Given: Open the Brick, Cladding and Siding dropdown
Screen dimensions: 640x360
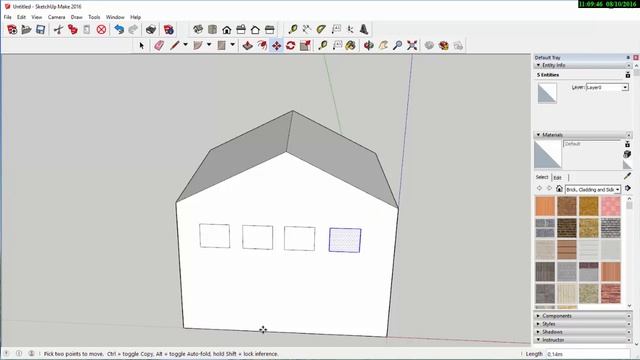Looking at the screenshot, I should 593,190.
